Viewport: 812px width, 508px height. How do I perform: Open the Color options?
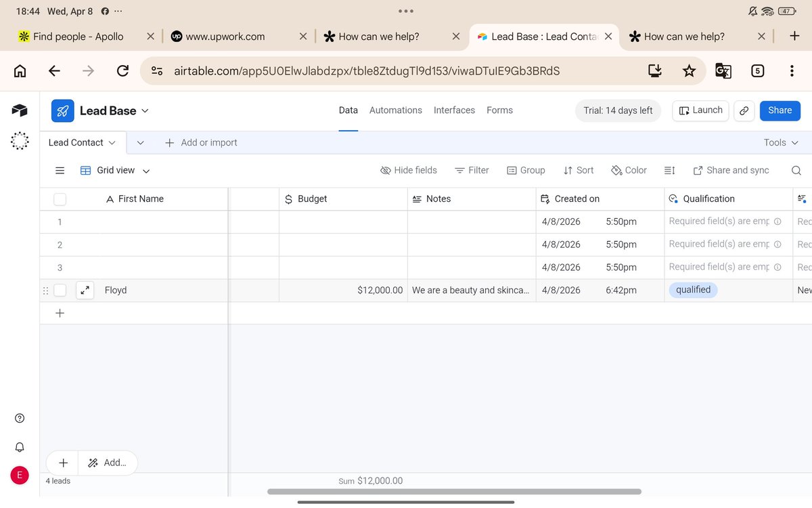point(629,171)
